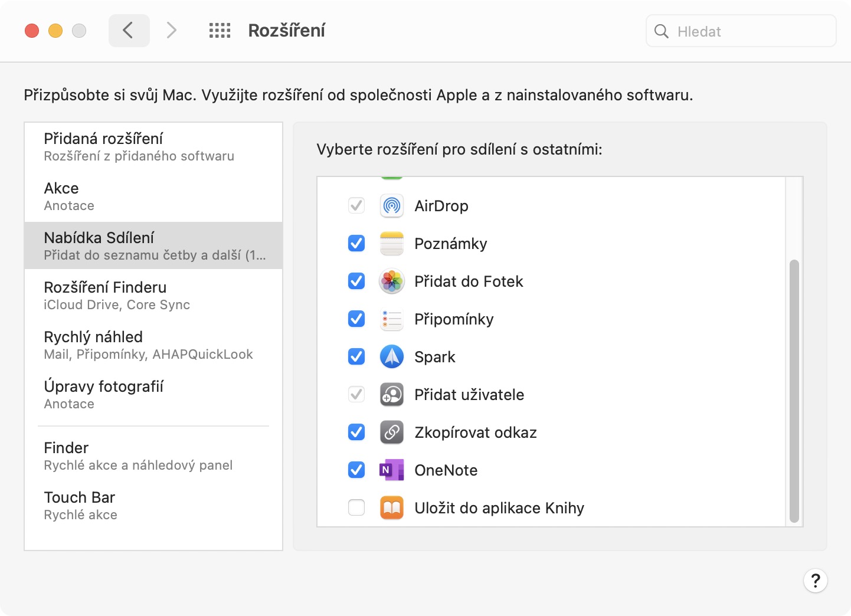Click the AirDrop icon
Image resolution: width=851 pixels, height=616 pixels.
click(391, 206)
